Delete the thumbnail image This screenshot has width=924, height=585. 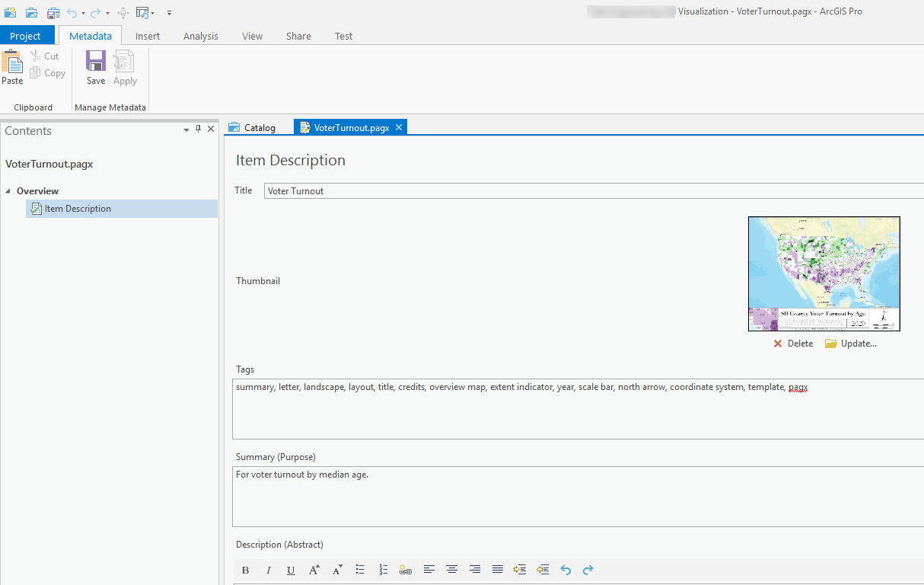click(793, 344)
